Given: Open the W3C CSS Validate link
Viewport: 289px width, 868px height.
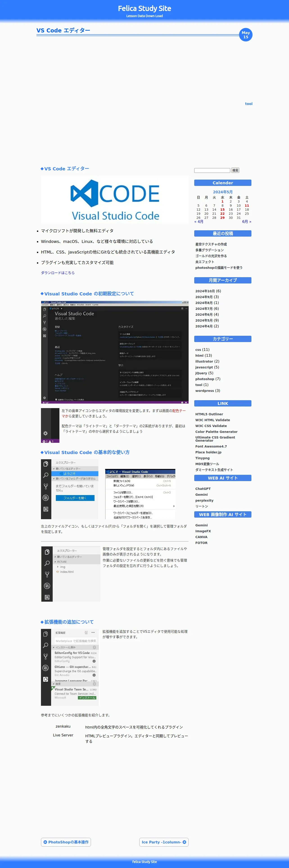Looking at the screenshot, I should click(211, 426).
